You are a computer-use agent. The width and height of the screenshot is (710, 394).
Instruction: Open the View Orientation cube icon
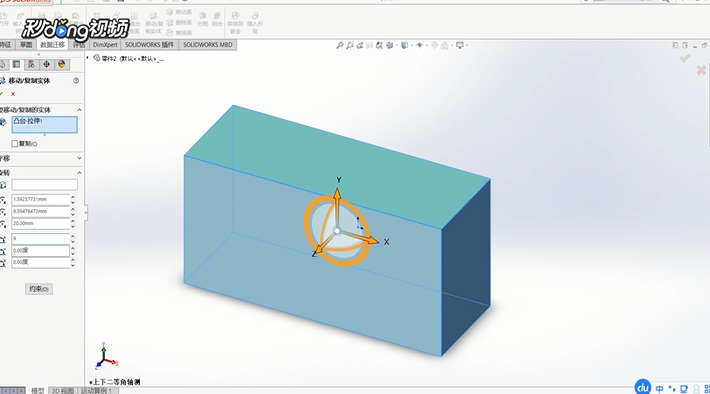coord(389,45)
